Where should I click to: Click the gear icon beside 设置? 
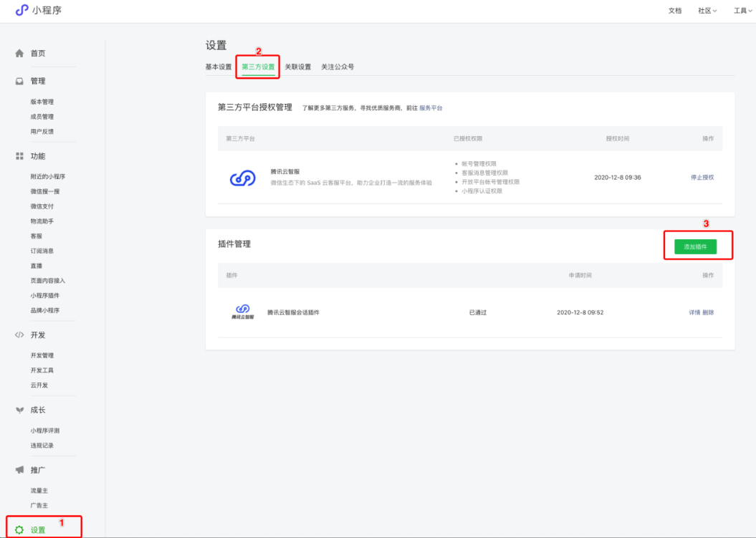coord(20,530)
